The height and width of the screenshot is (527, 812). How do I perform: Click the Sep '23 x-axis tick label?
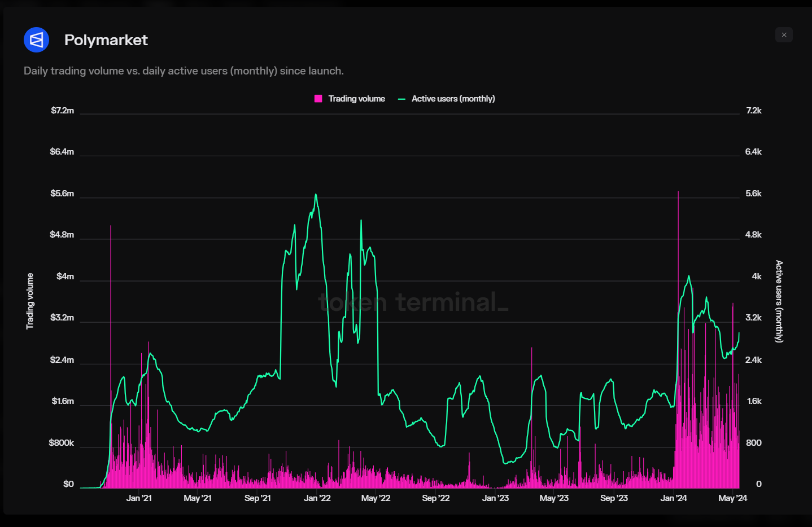(x=614, y=498)
